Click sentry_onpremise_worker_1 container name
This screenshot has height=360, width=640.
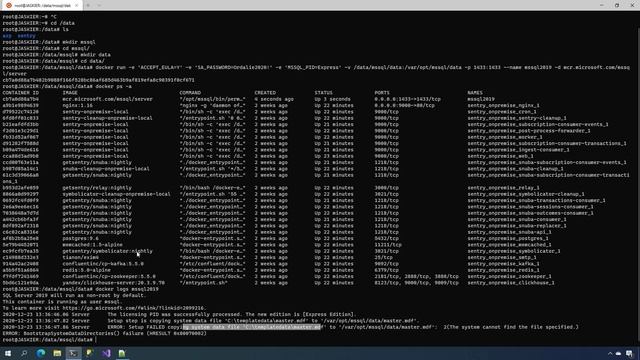pos(505,137)
